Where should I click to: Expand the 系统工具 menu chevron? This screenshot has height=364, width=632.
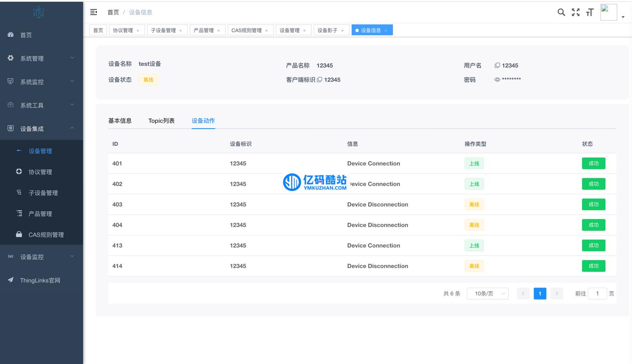(x=72, y=105)
